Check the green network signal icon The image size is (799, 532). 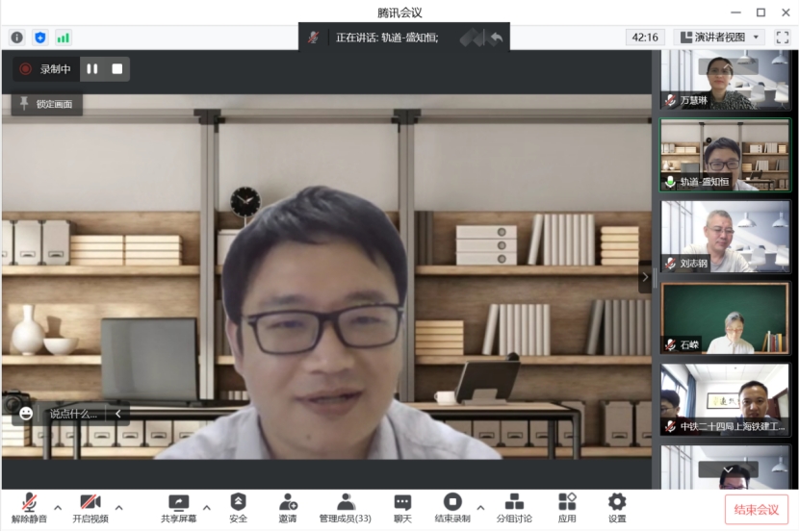coord(64,38)
